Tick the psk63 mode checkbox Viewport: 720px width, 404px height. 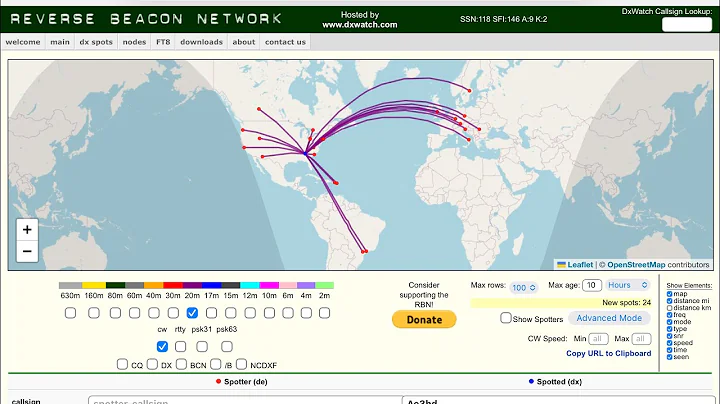coord(227,346)
